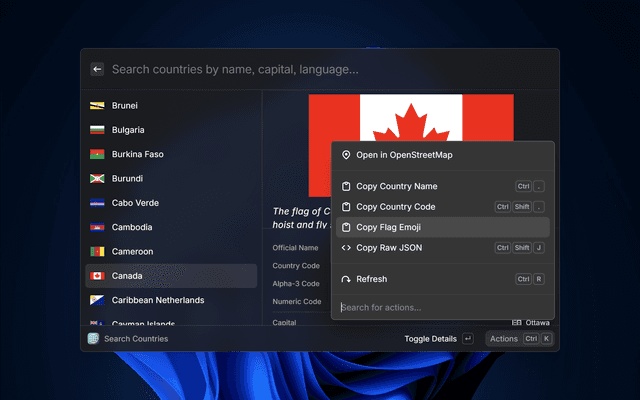The width and height of the screenshot is (640, 400).
Task: Click the Country Code detail label
Action: pyautogui.click(x=296, y=266)
